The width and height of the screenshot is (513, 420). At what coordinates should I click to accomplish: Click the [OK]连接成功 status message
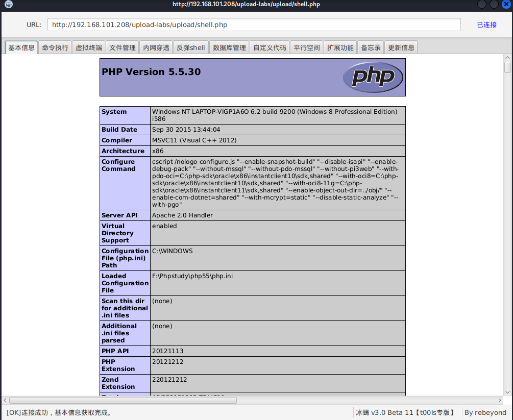pyautogui.click(x=59, y=413)
